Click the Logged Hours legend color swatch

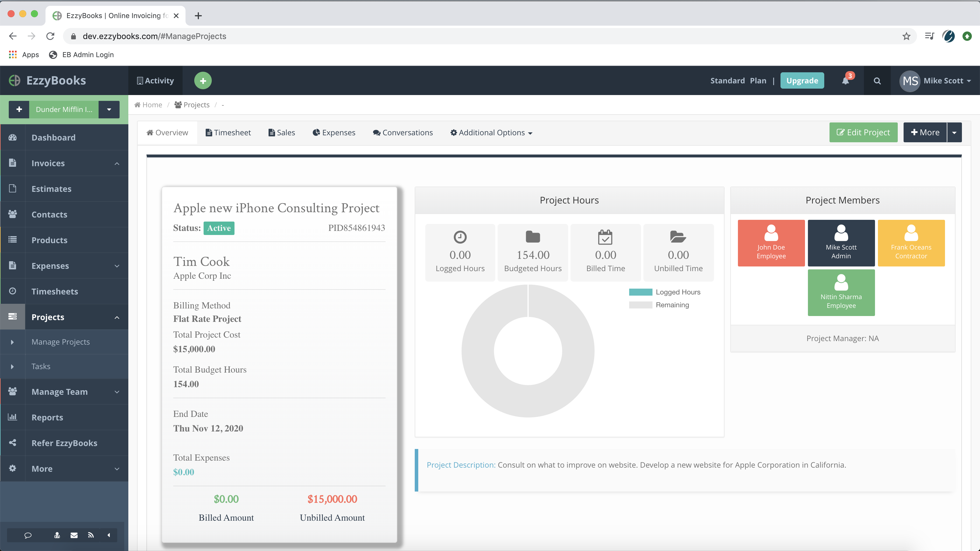[640, 292]
